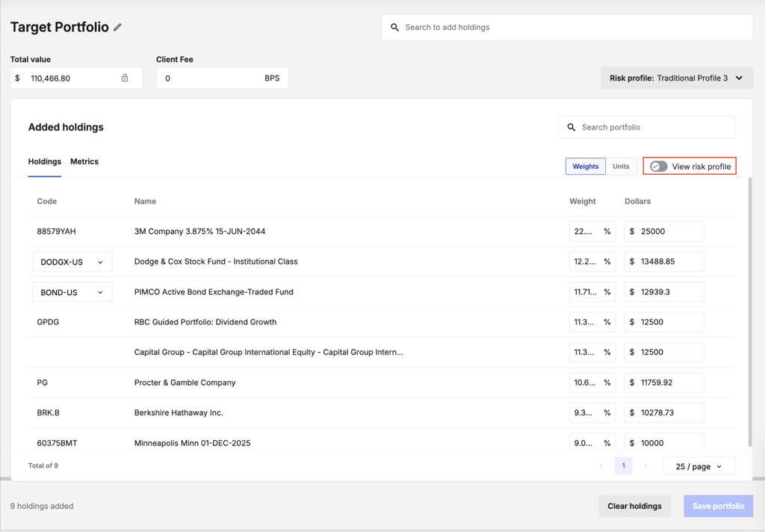This screenshot has width=765, height=532.
Task: Toggle the View risk profile switch
Action: click(x=658, y=167)
